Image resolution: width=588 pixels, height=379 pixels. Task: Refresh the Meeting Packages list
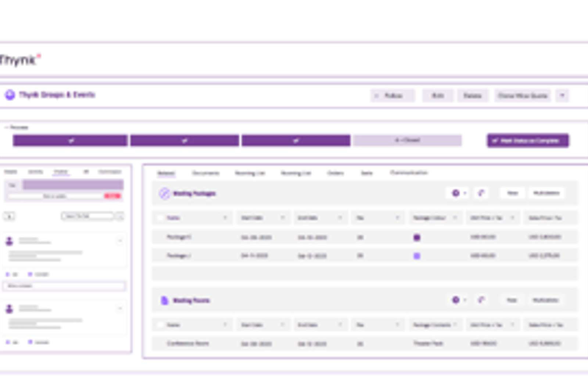click(x=481, y=193)
